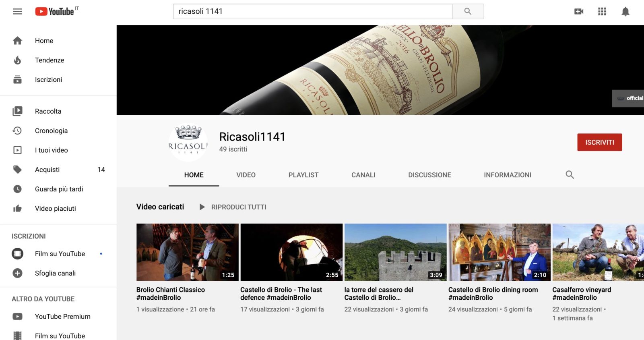Open the create video camera icon

click(579, 11)
